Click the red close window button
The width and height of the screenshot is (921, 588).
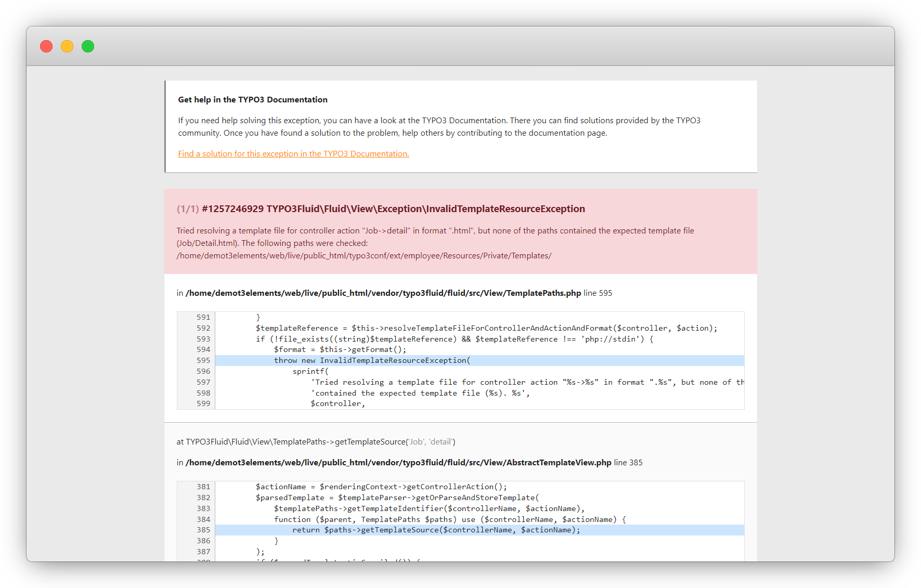click(x=46, y=46)
